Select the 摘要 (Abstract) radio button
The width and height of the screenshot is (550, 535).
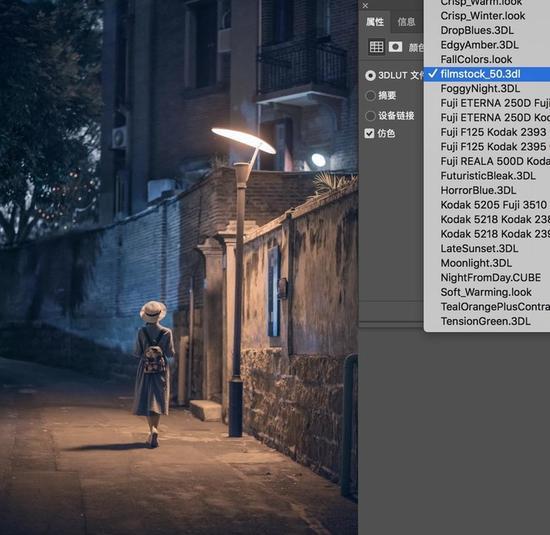pos(370,95)
